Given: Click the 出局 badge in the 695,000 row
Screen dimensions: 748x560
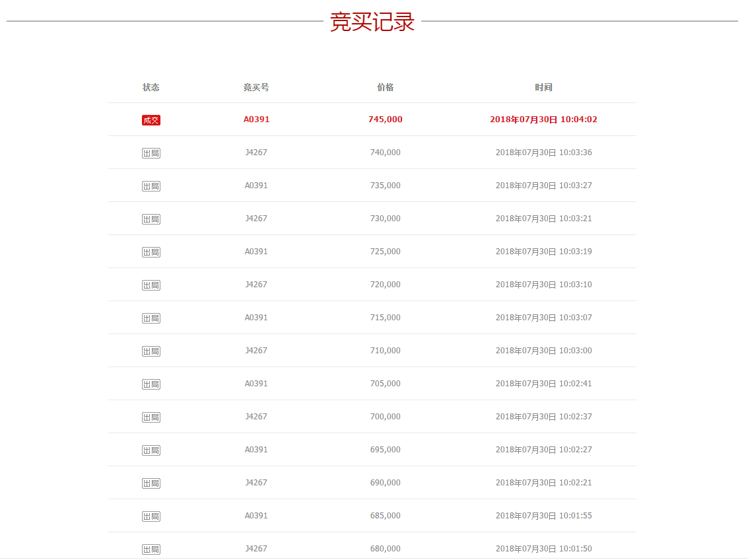Looking at the screenshot, I should coord(151,450).
